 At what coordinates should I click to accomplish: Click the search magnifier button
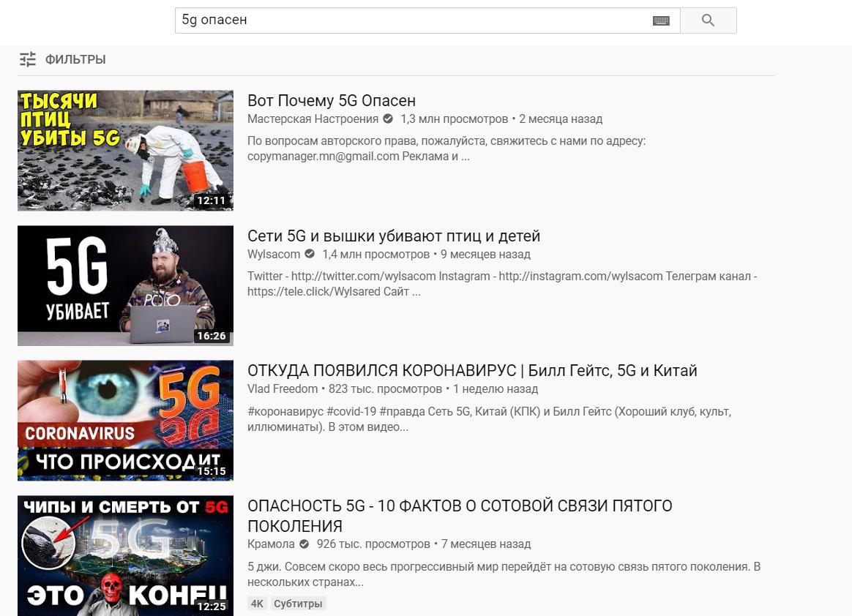708,20
